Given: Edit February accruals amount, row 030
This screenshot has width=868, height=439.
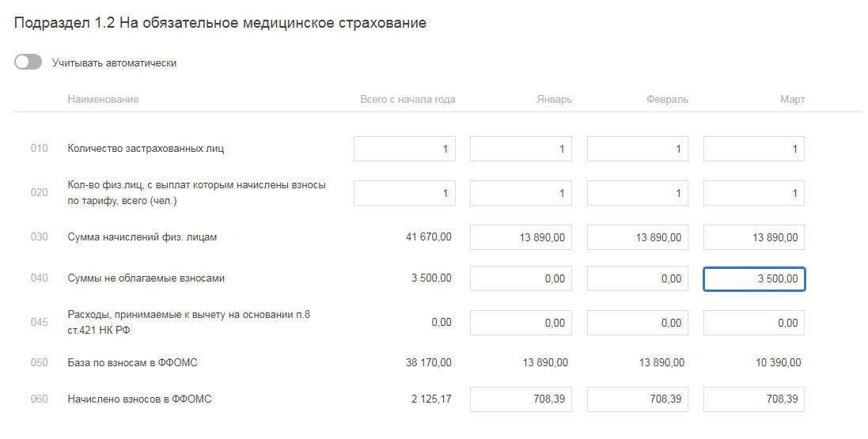Looking at the screenshot, I should 637,237.
